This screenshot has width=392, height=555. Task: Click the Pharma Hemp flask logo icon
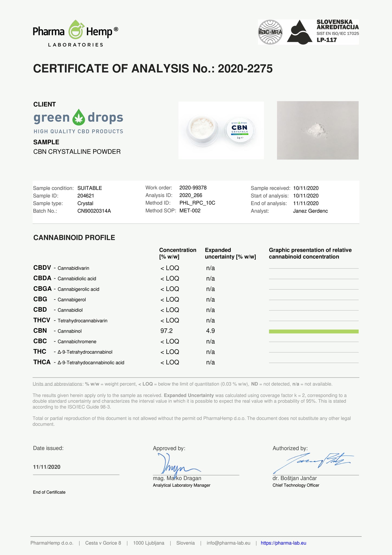coord(76,30)
